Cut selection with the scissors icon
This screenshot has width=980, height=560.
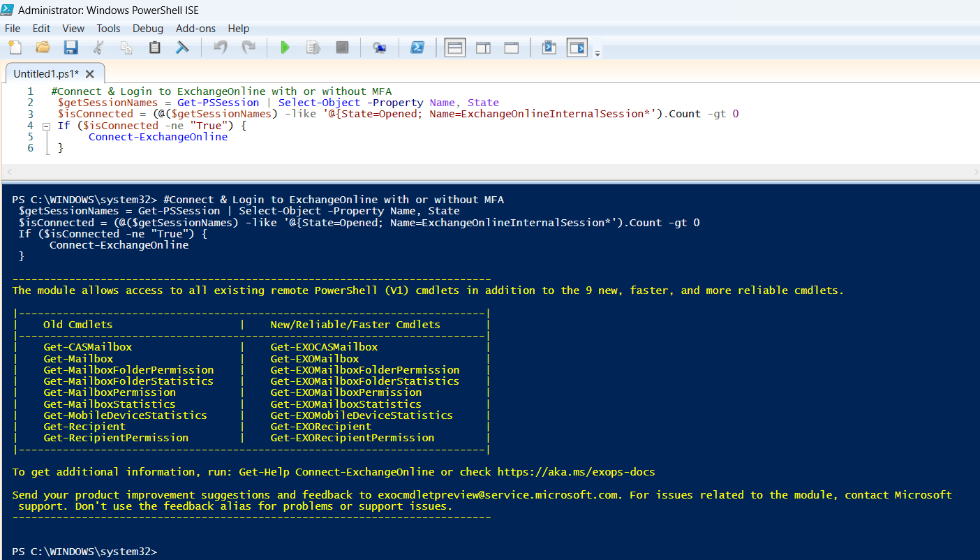98,47
